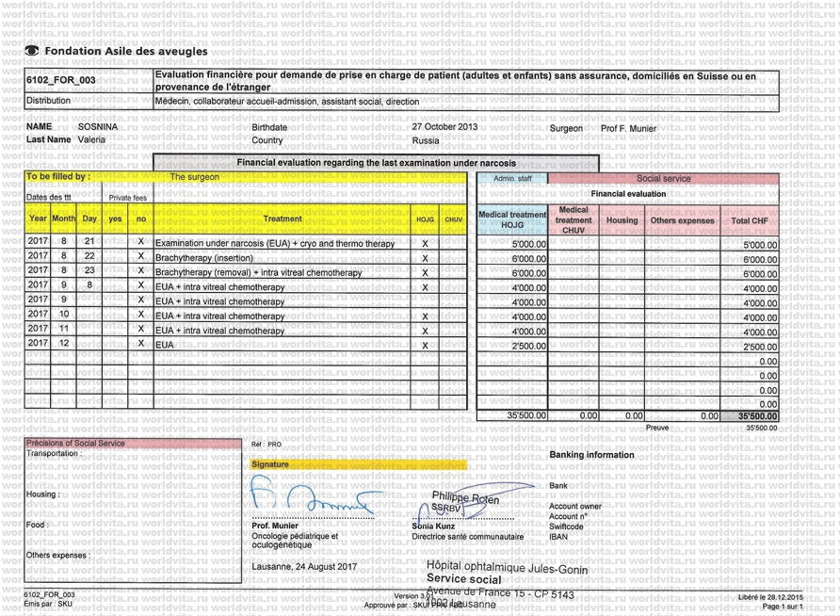Click the 'Medical treatment HOJG' column header
The width and height of the screenshot is (840, 616).
click(512, 219)
